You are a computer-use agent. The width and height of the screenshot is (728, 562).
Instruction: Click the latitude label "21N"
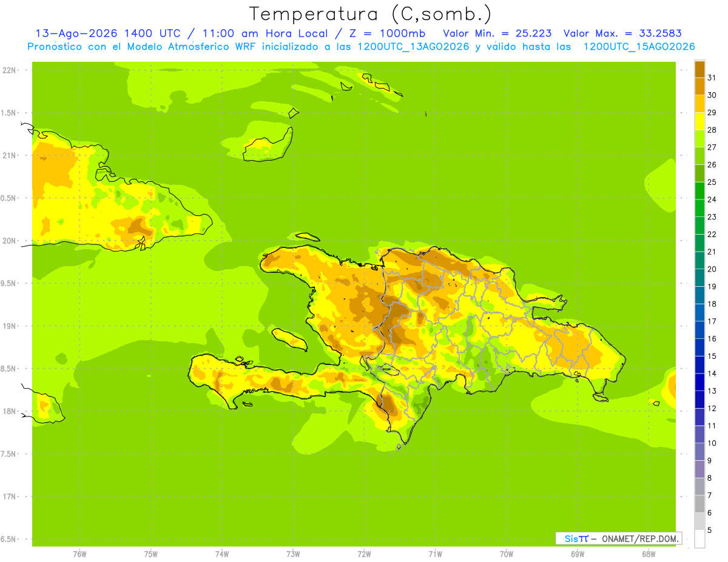click(x=10, y=155)
